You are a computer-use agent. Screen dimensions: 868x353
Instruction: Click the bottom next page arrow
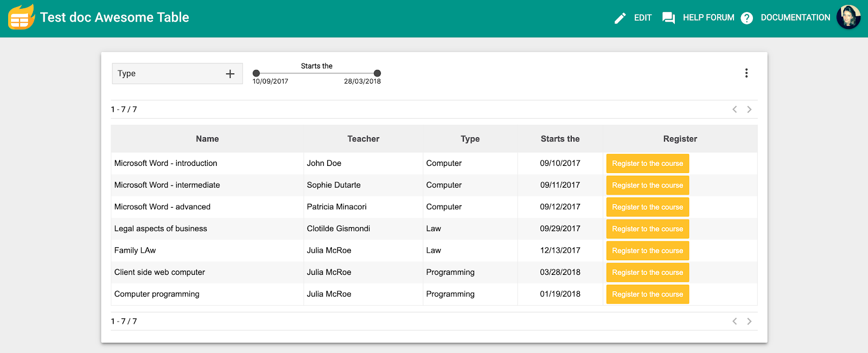(749, 321)
